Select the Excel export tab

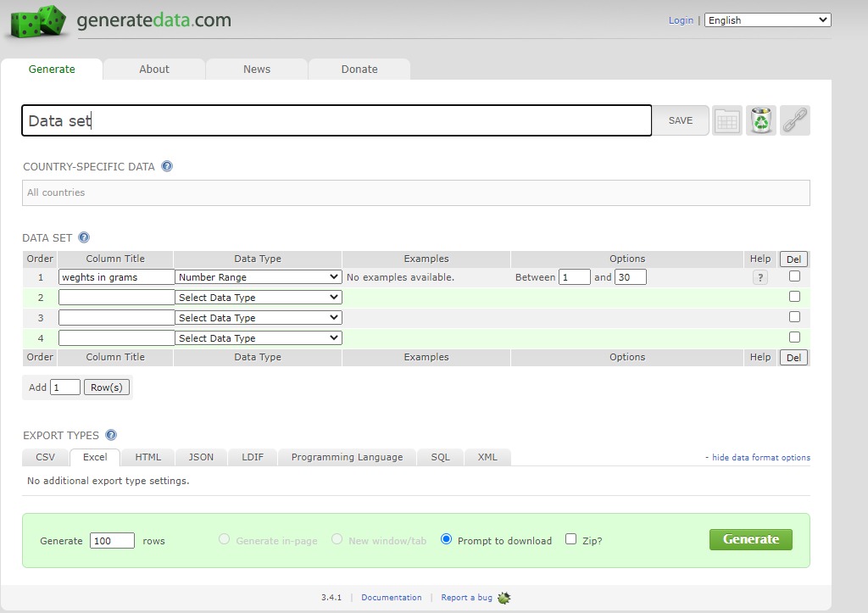coord(95,457)
